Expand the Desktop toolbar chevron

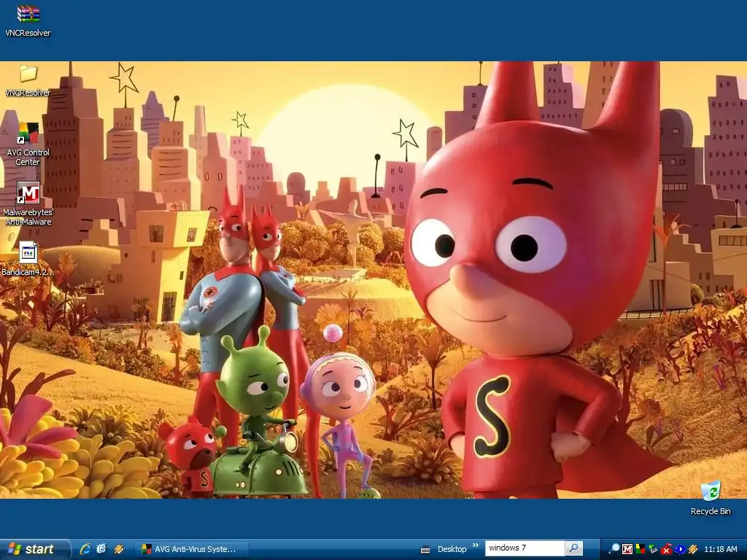click(x=476, y=545)
